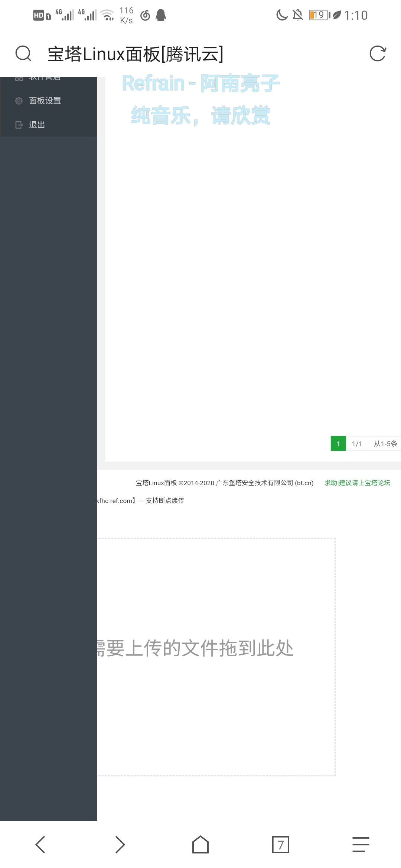Image resolution: width=401 pixels, height=868 pixels.
Task: Tap the 支持断点续传 upload note
Action: click(165, 500)
